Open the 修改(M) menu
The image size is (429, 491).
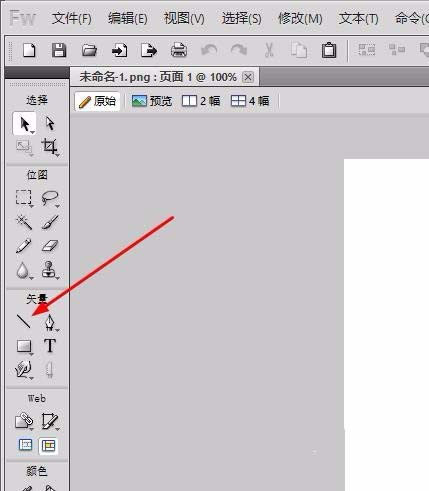300,18
